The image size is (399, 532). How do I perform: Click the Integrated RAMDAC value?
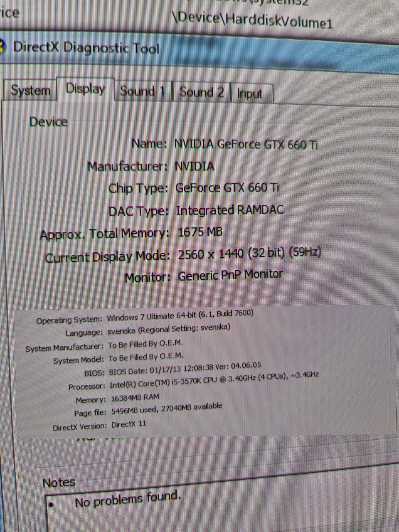pos(230,209)
